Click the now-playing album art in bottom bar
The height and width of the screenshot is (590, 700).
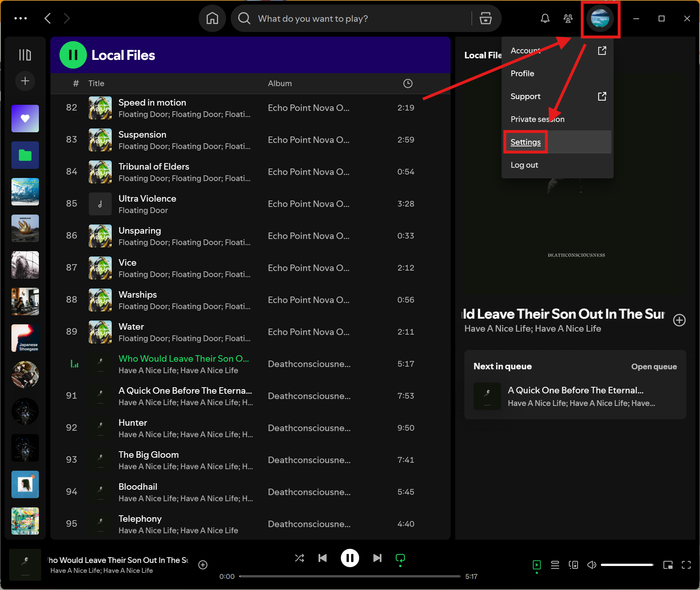pyautogui.click(x=25, y=565)
